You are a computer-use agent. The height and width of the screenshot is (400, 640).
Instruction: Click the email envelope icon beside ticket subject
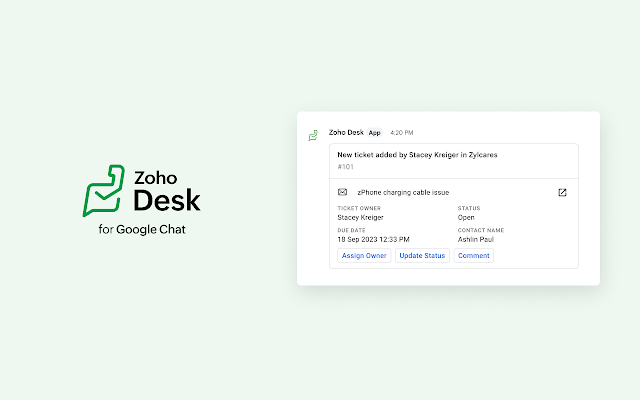point(342,192)
